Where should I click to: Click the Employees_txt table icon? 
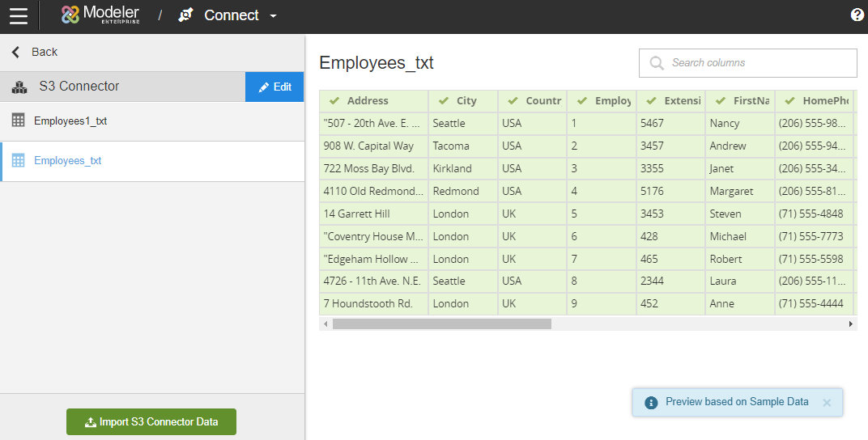point(18,160)
